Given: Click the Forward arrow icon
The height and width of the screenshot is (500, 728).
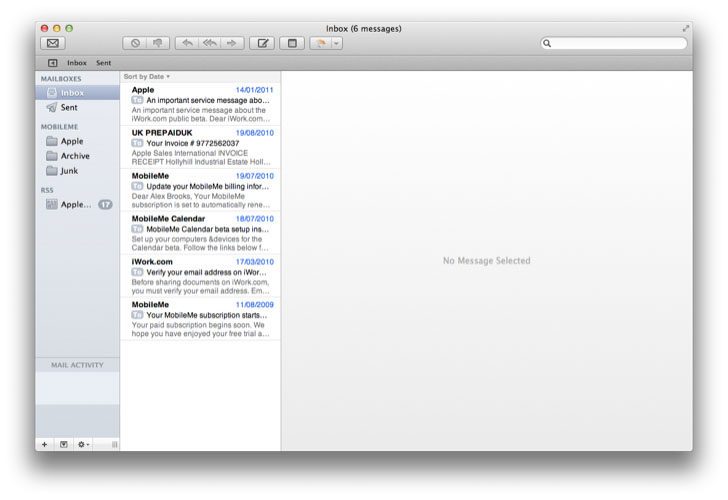Looking at the screenshot, I should click(x=232, y=43).
